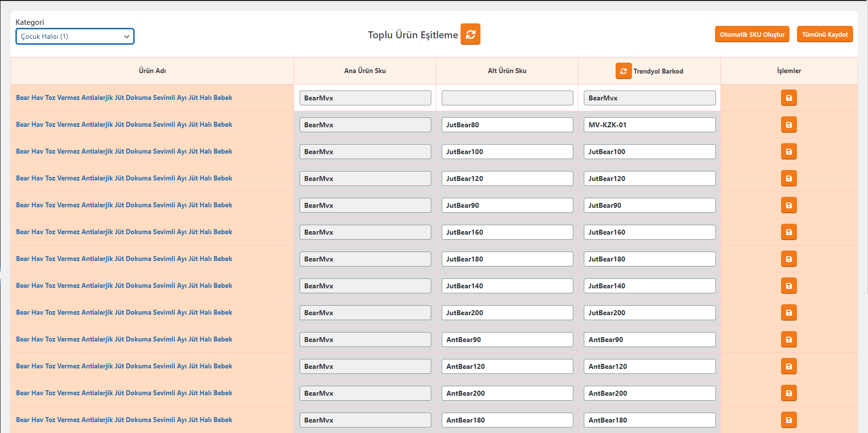
Task: Click Trendyol Barkod field containing JutBear90
Action: coord(649,205)
